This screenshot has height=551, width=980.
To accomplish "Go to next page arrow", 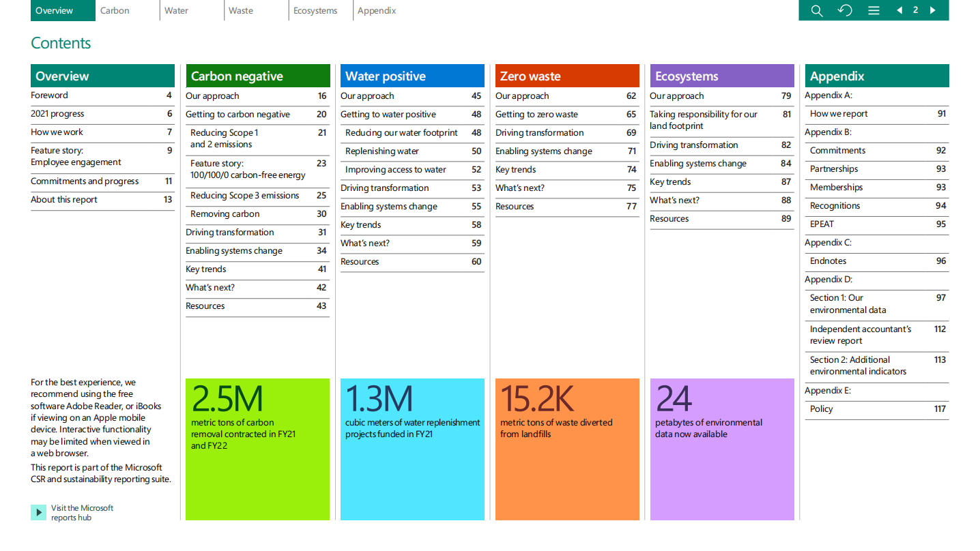I will click(933, 10).
